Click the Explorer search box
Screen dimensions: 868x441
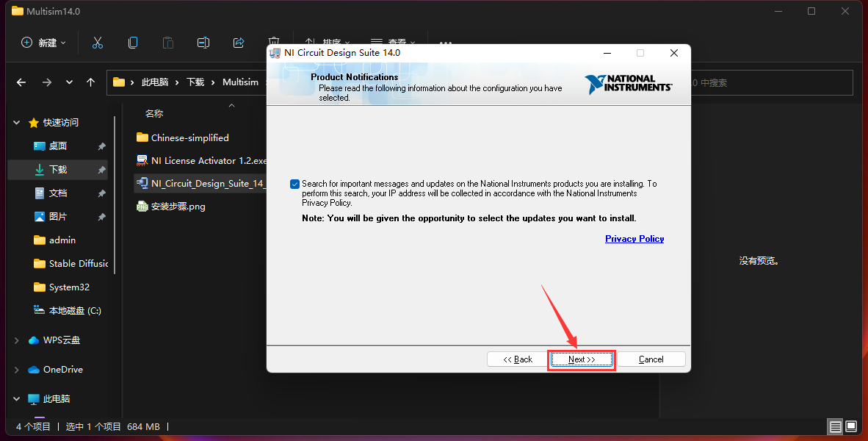coord(772,82)
